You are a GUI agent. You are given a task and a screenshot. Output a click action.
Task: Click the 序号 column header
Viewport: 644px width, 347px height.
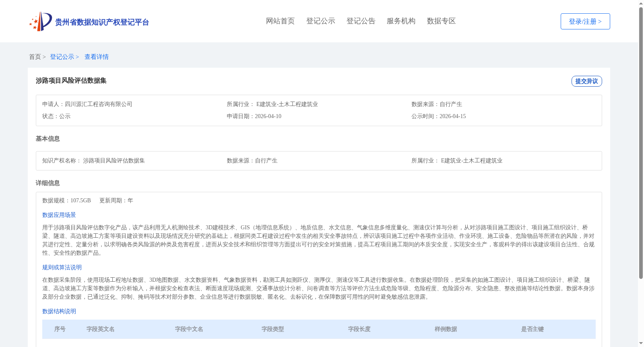(60, 329)
